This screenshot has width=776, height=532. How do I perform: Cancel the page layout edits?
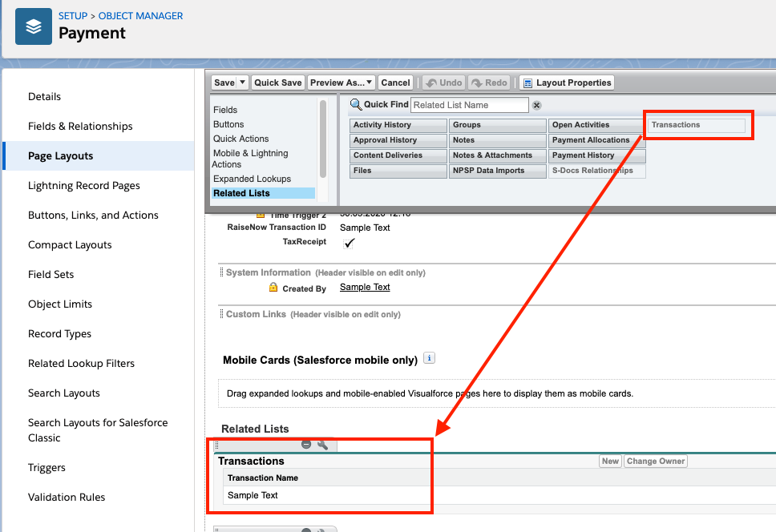coord(395,83)
